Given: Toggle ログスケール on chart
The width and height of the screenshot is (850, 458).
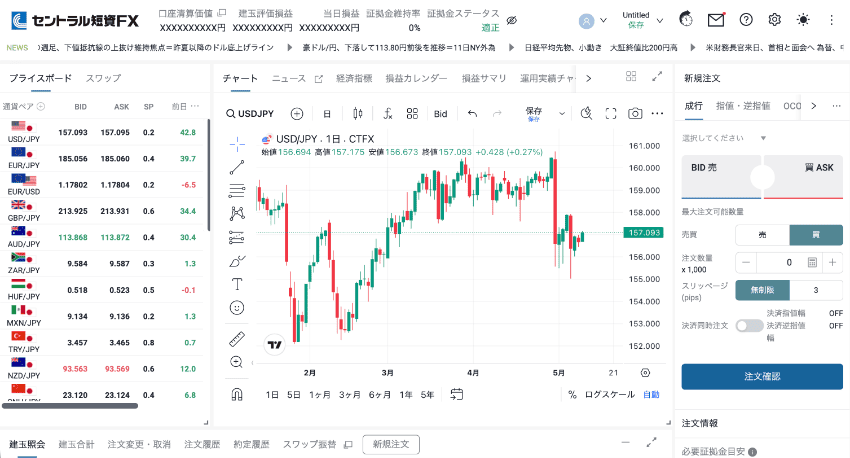Looking at the screenshot, I should pyautogui.click(x=610, y=395).
